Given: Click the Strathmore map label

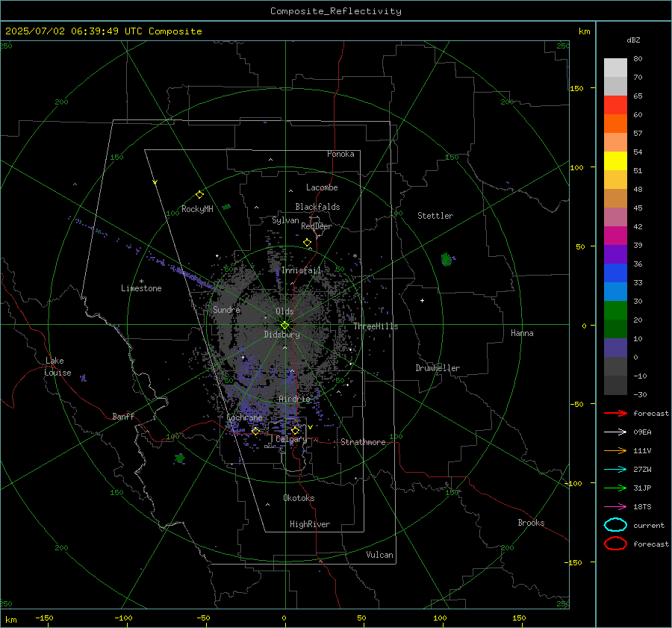Looking at the screenshot, I should click(363, 442).
